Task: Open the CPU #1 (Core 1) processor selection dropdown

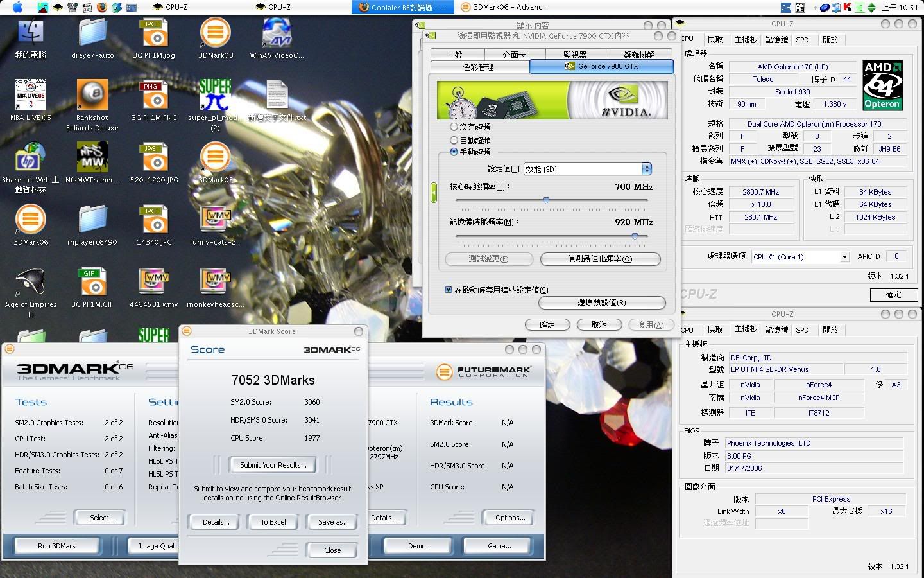Action: 800,256
